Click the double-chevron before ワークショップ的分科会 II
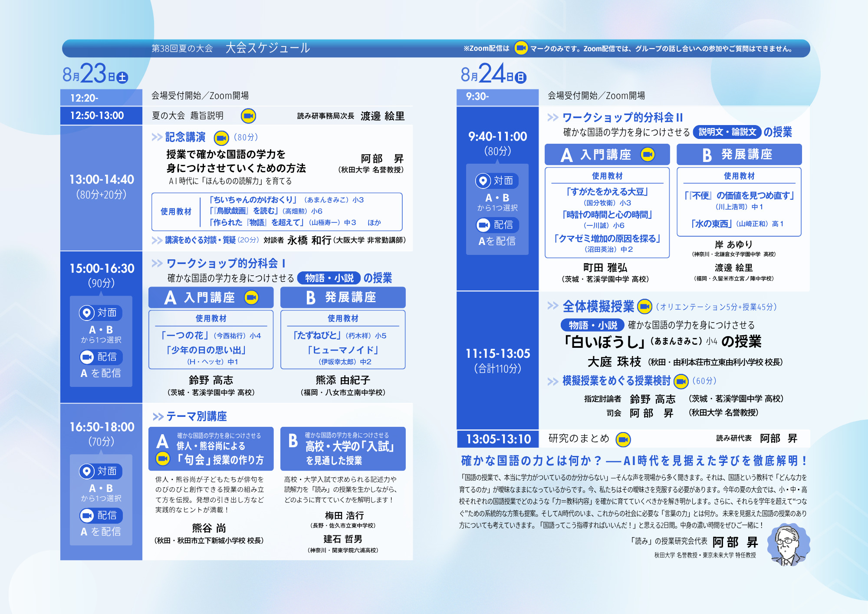Viewport: 868px width, 614px height. [x=552, y=117]
